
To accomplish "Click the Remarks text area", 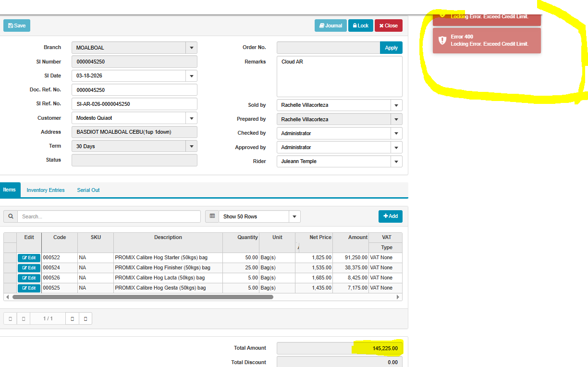I will coord(339,76).
